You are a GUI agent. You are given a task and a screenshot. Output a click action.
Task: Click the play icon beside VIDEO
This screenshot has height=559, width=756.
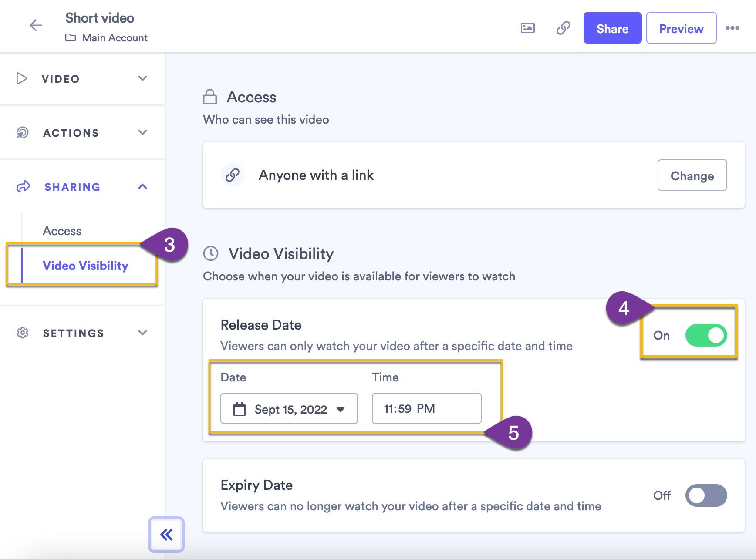(22, 78)
